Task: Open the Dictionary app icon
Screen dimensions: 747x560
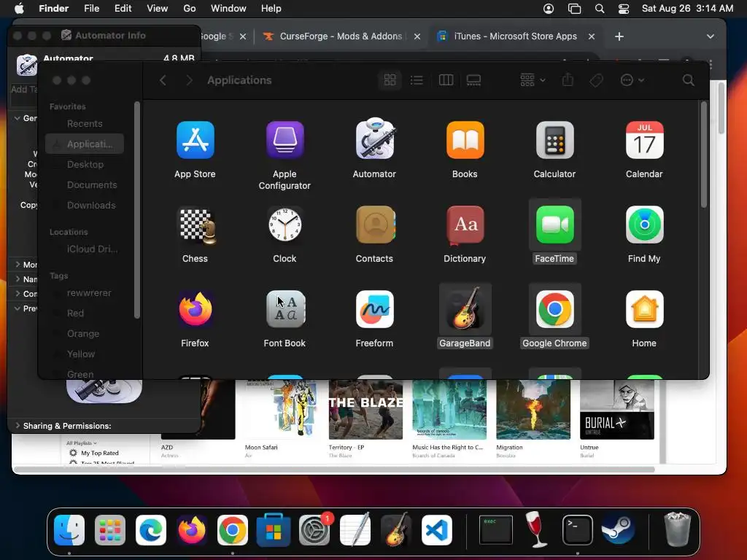Action: pyautogui.click(x=465, y=225)
